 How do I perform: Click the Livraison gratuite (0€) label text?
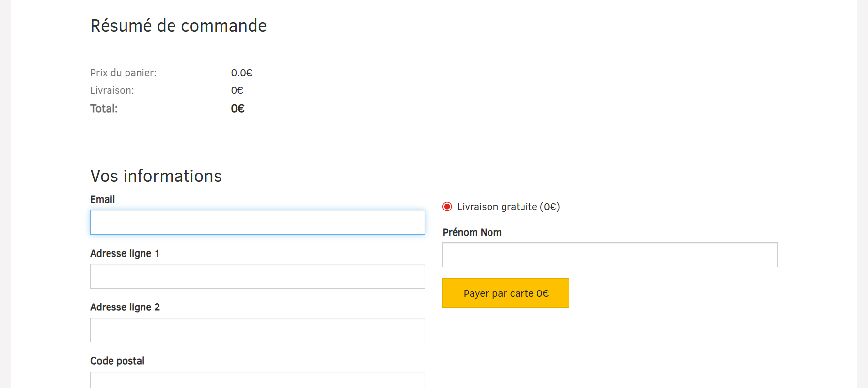(x=508, y=207)
